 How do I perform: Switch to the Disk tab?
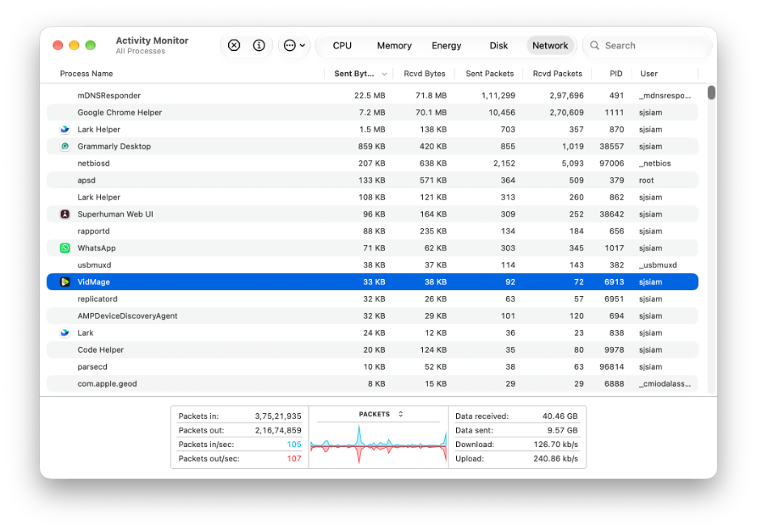point(499,45)
